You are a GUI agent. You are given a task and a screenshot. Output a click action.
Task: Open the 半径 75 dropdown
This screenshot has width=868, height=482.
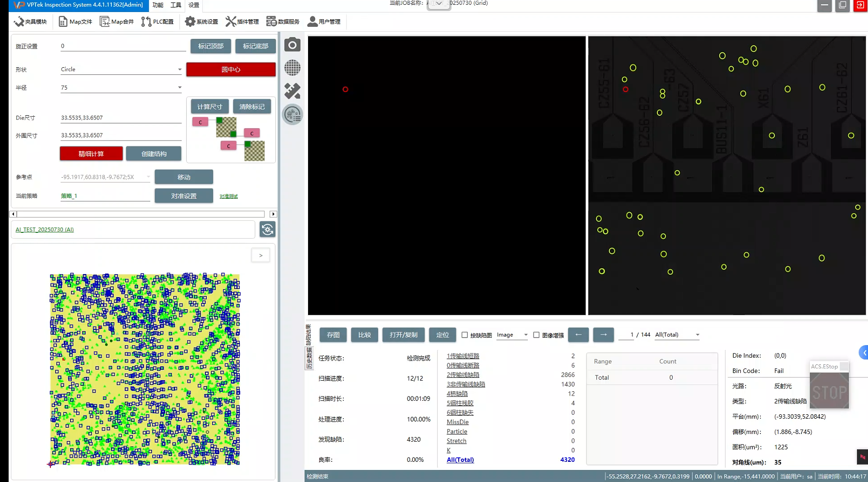coord(179,88)
